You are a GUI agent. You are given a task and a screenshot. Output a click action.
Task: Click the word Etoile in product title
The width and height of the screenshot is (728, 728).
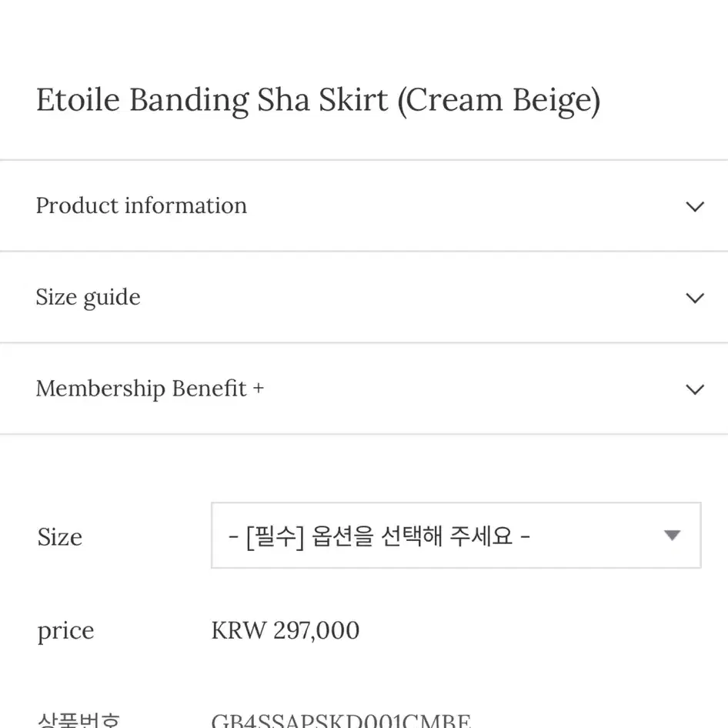point(78,100)
